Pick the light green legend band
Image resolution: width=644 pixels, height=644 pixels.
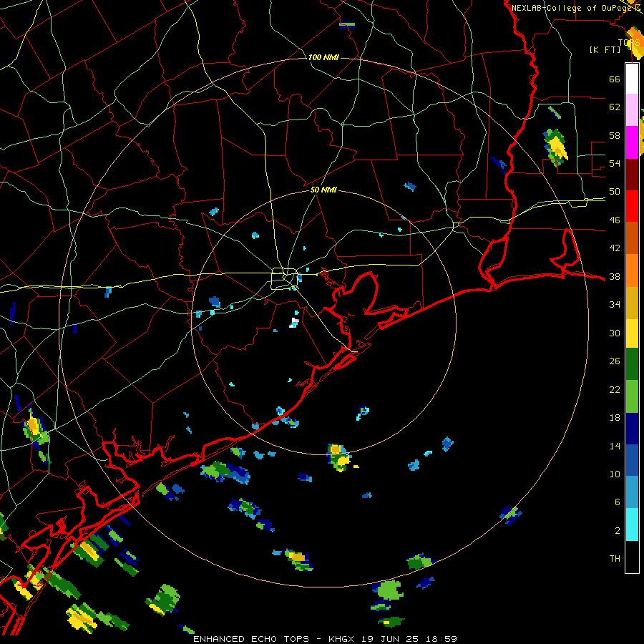[632, 396]
